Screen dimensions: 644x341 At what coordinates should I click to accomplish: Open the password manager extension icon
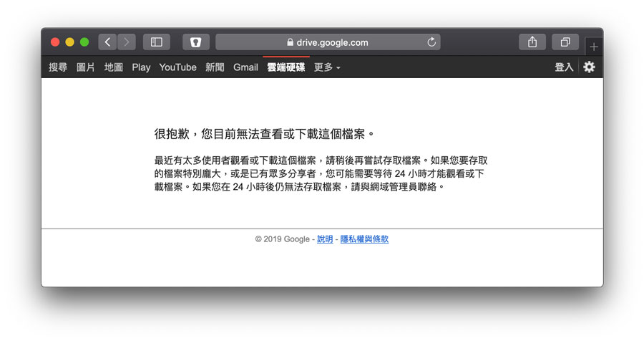[x=195, y=42]
